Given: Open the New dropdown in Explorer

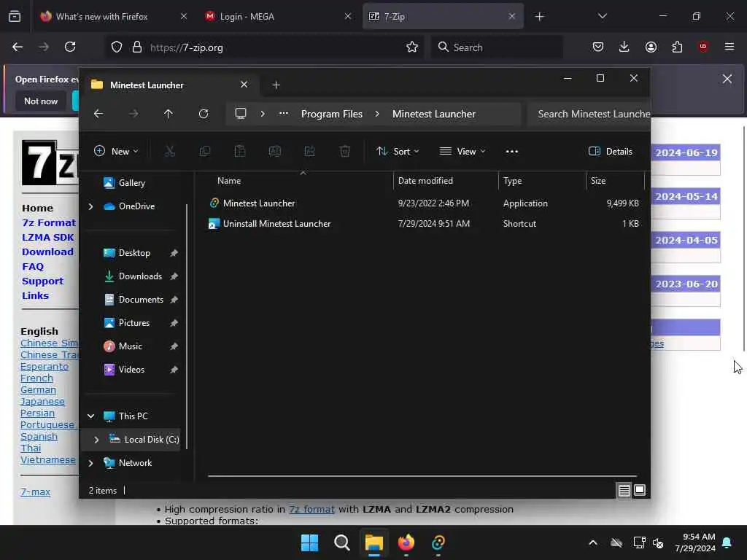Looking at the screenshot, I should point(116,152).
